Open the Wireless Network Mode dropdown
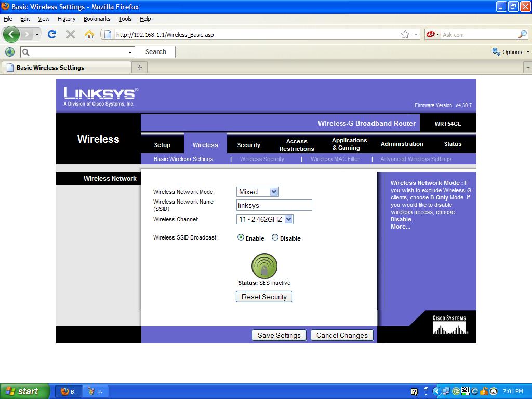Screen dimensions: 532x399 click(275, 191)
